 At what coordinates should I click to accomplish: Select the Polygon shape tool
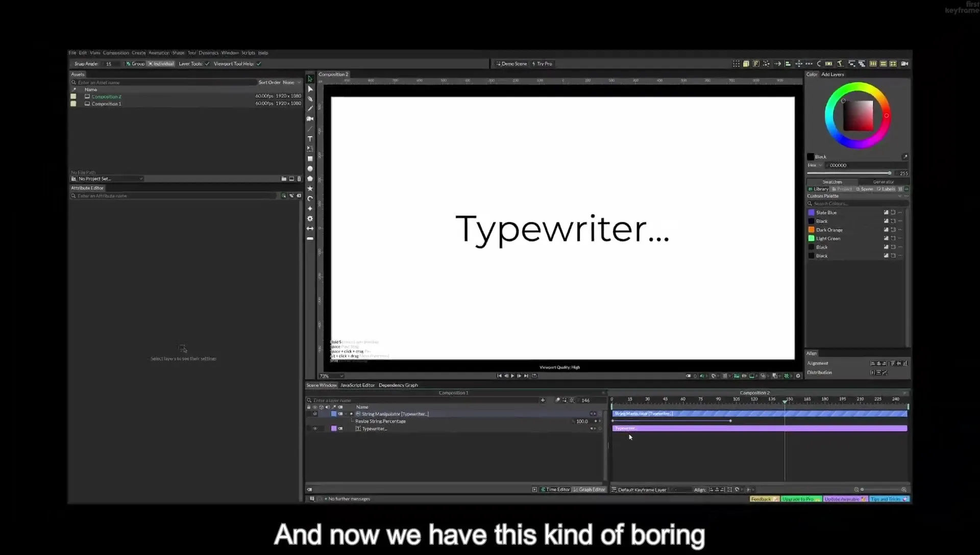point(310,179)
